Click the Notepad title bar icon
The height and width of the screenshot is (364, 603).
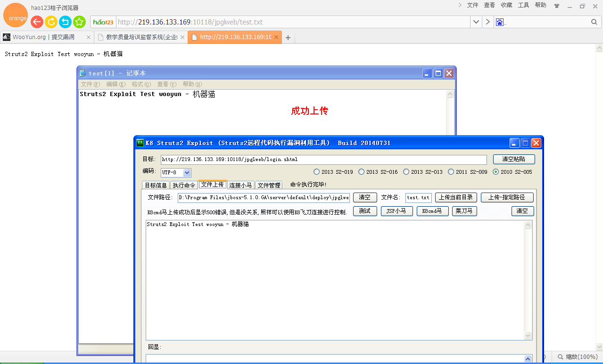83,73
